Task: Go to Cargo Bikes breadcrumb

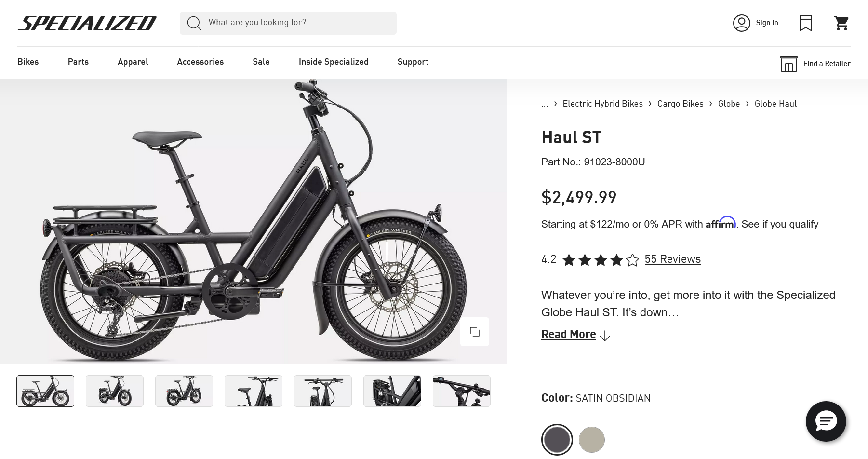Action: coord(681,104)
